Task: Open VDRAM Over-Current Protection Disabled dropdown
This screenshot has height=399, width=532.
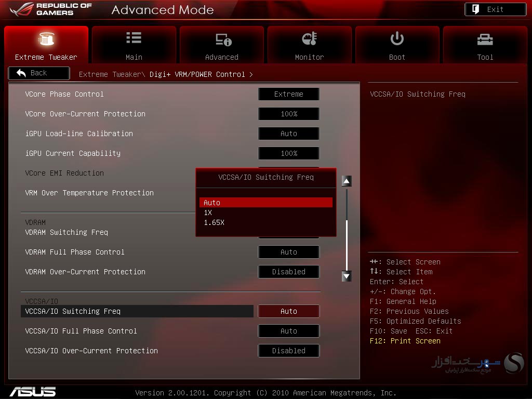Action: [x=289, y=272]
